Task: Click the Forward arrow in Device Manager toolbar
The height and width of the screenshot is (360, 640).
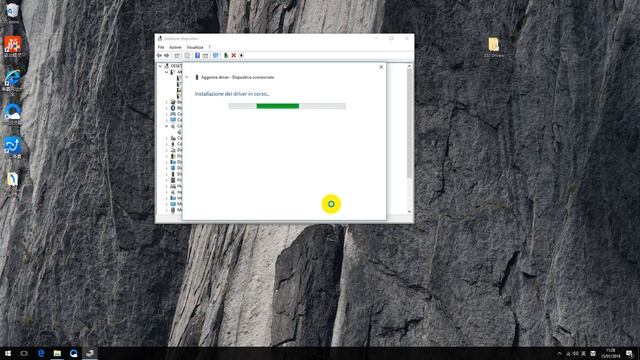Action: coord(167,56)
